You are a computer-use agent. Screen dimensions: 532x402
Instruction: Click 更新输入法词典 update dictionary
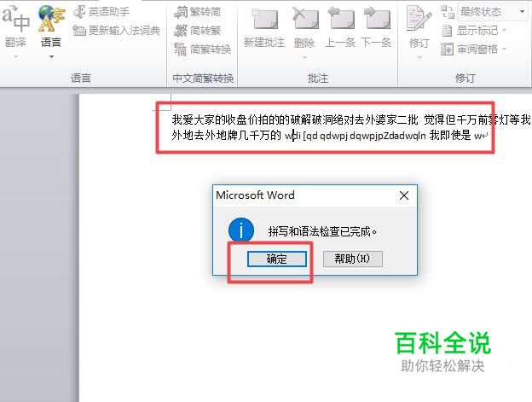point(116,31)
